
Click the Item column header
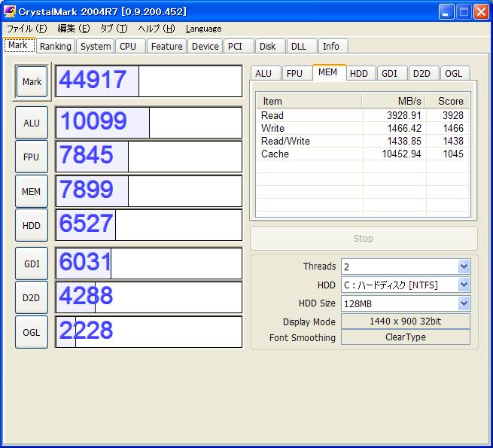(309, 102)
